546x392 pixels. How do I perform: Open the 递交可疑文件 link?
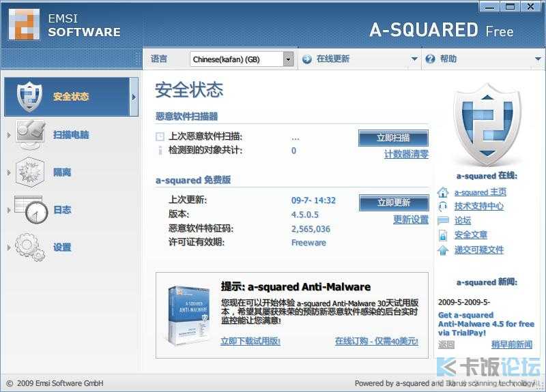479,250
